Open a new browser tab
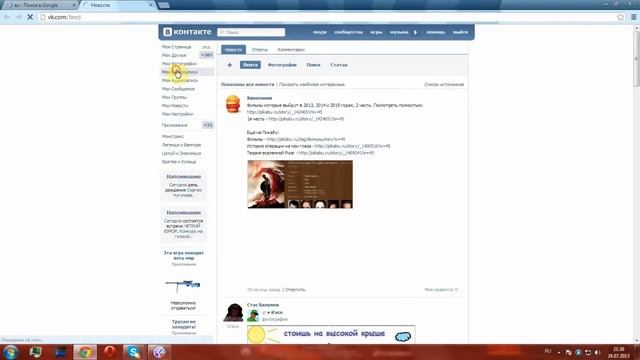This screenshot has height=360, width=640. click(164, 5)
